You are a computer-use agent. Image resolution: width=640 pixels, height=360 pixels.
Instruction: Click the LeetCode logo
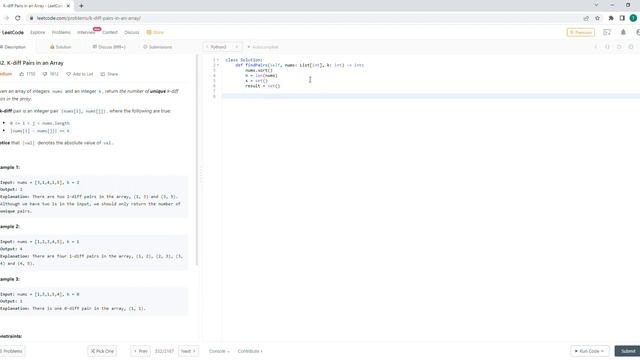pos(12,32)
